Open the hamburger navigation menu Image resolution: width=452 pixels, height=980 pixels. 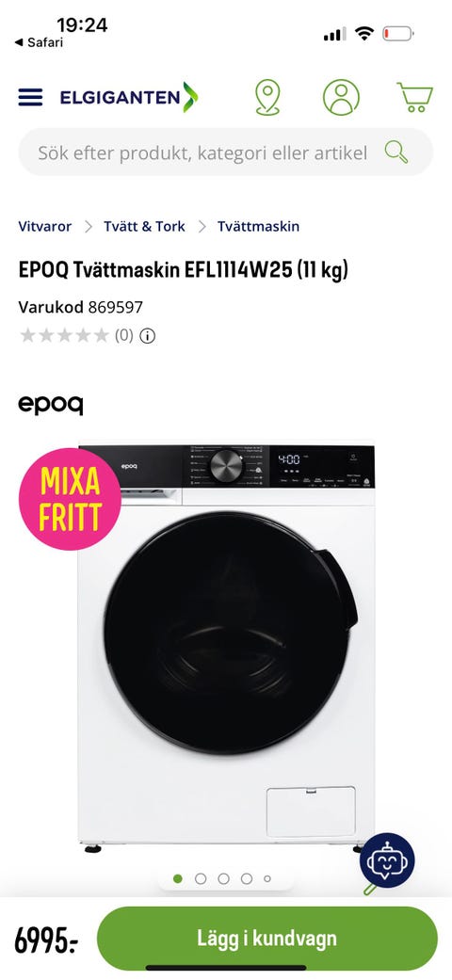[x=30, y=97]
